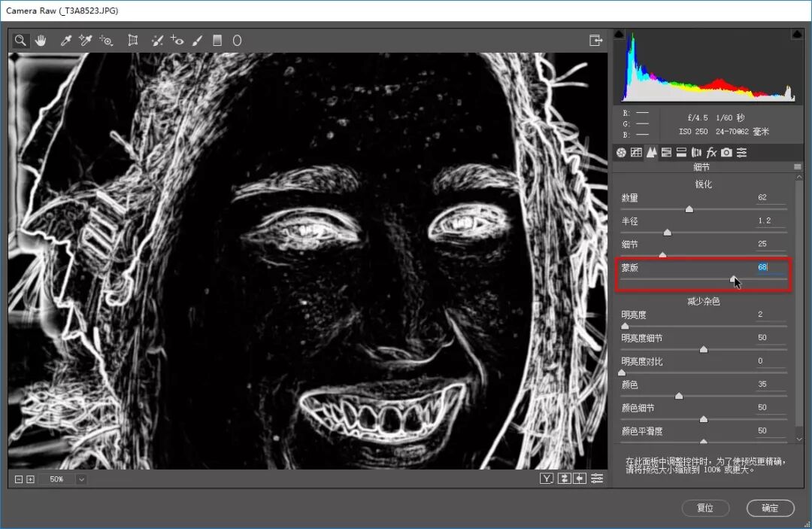Screen dimensions: 812x529
Task: Toggle highlight clipping warning in histogram
Action: pyautogui.click(x=797, y=34)
